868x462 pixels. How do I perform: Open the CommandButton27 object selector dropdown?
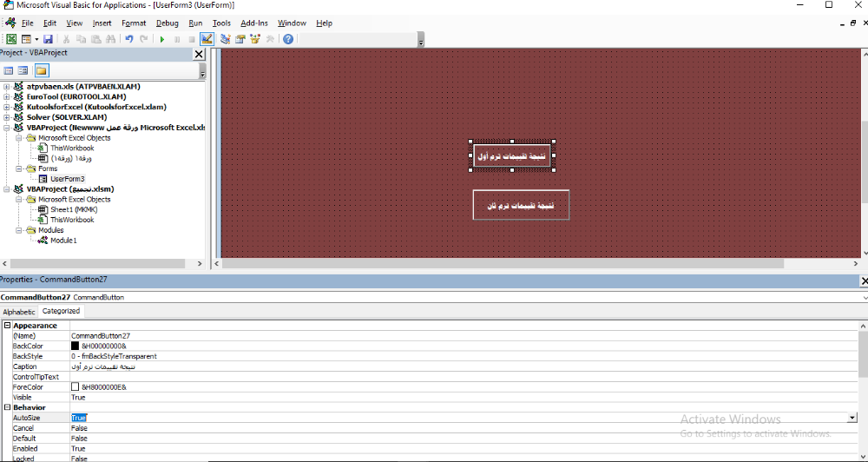[863, 298]
